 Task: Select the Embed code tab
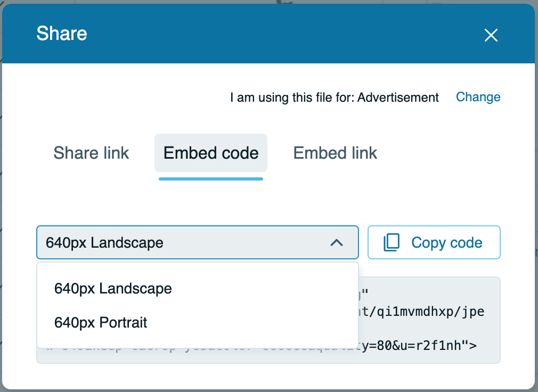(210, 153)
